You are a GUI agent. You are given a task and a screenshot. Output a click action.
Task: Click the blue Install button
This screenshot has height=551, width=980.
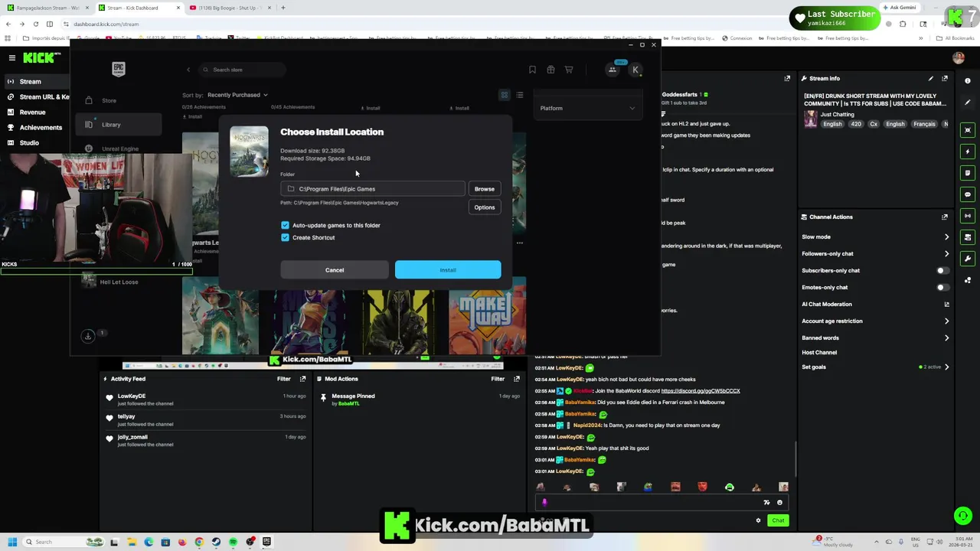click(x=448, y=270)
